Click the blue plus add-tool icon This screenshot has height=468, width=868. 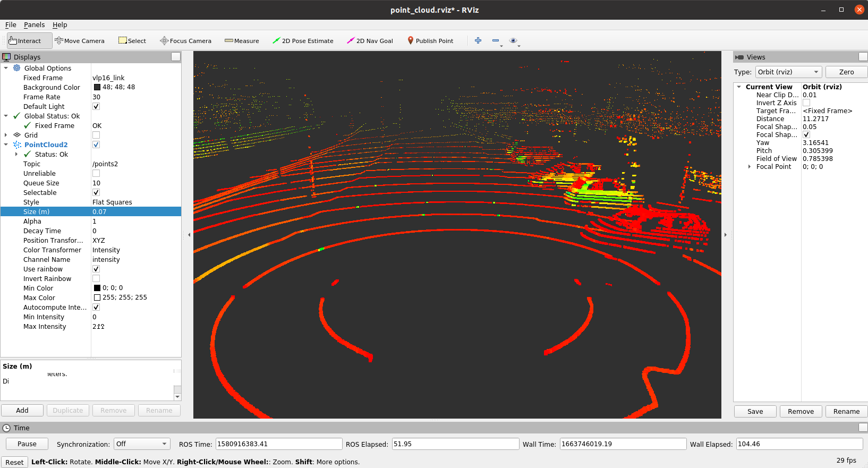tap(478, 40)
